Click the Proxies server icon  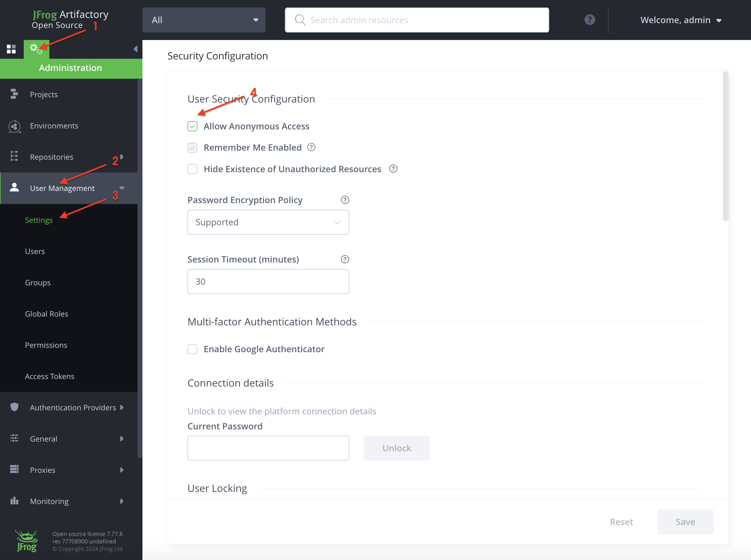coord(14,469)
